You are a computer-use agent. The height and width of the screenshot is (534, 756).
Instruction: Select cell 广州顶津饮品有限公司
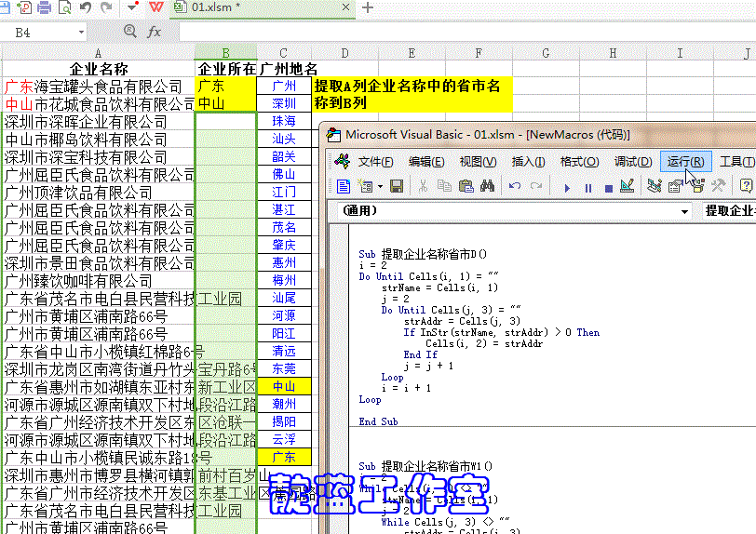click(x=99, y=193)
